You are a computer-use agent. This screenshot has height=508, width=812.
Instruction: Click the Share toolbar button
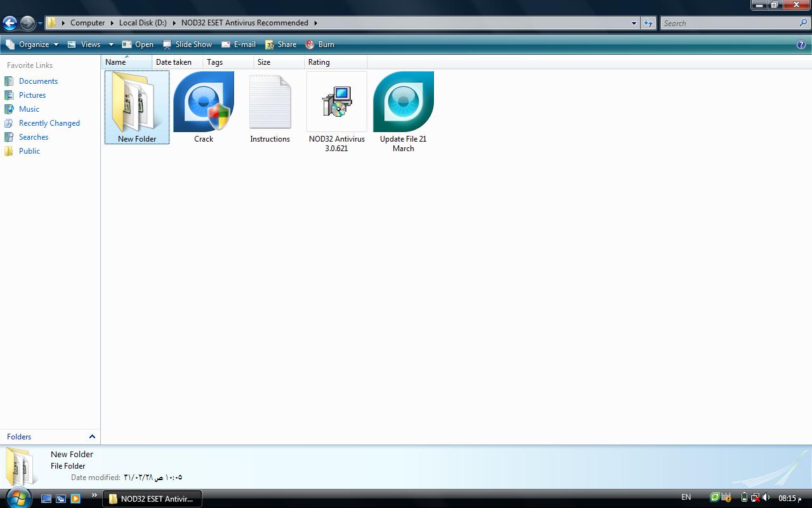[280, 44]
